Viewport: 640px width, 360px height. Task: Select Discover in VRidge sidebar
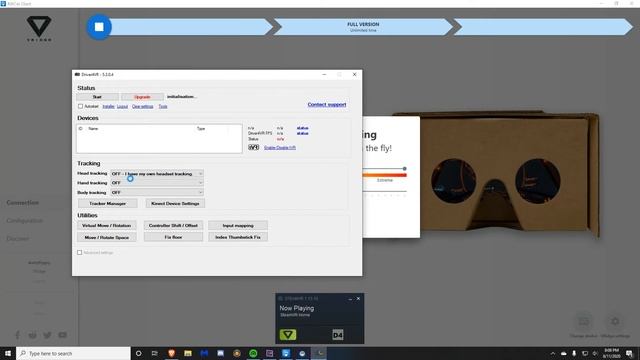(18, 238)
